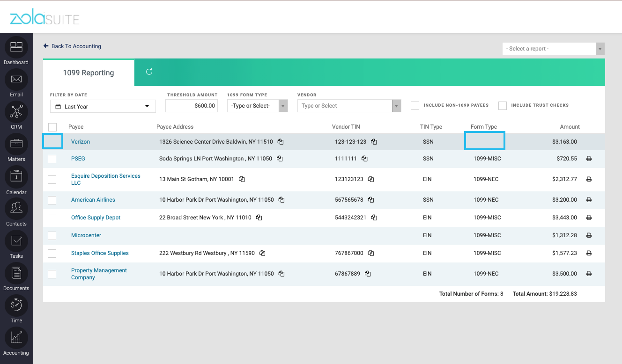Copy the PSEG payee address
Screen dimensions: 622x364
click(x=280, y=159)
